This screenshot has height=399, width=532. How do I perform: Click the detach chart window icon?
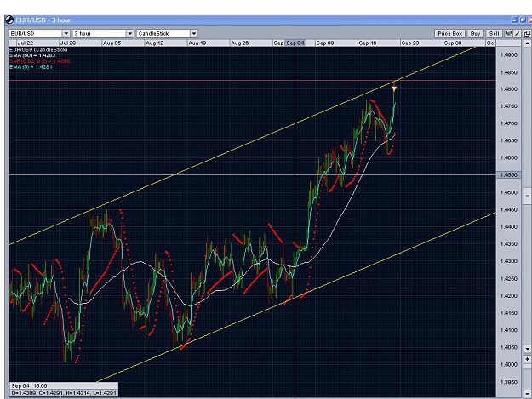(x=527, y=33)
